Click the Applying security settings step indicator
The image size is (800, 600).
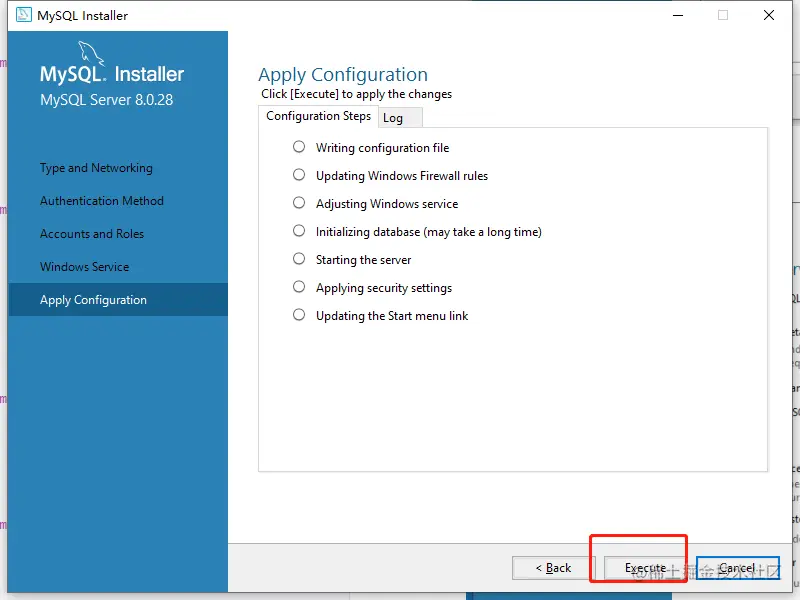(x=299, y=287)
